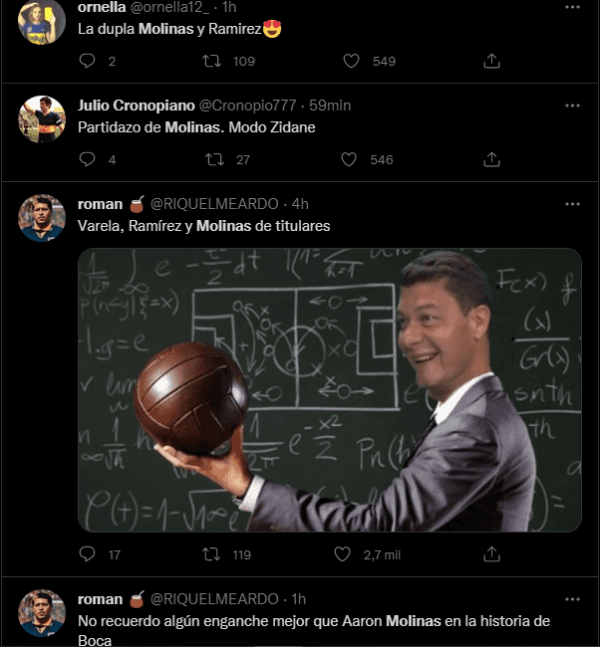Like the Modo Zidane tweet
The image size is (600, 647).
351,159
